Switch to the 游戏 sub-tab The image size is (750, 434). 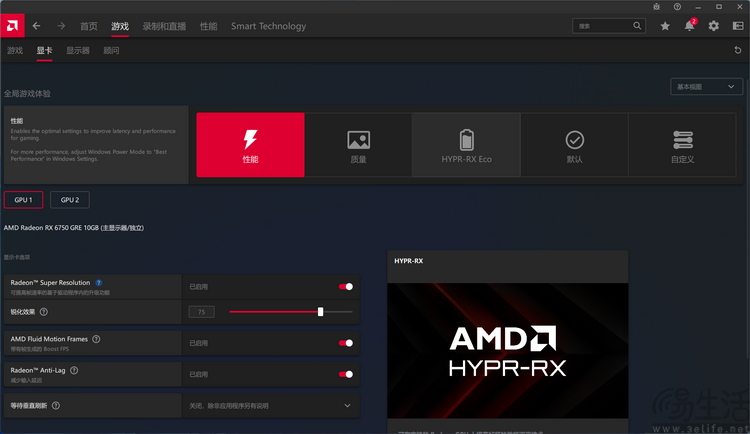pyautogui.click(x=15, y=50)
